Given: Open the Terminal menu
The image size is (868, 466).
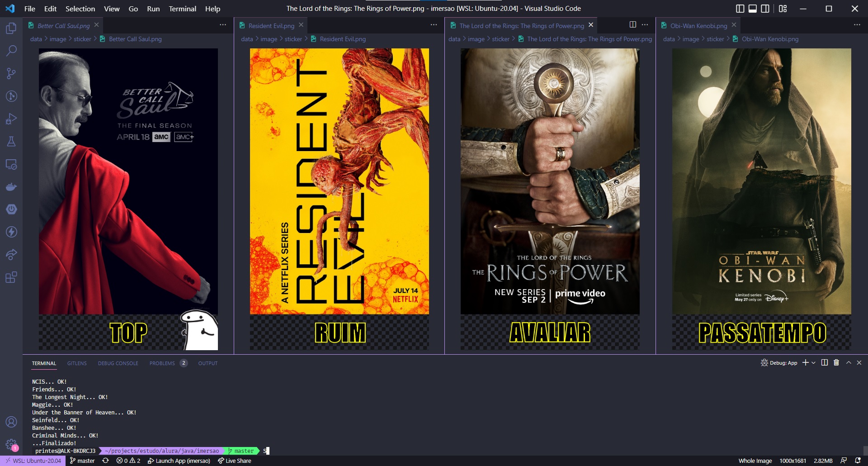Looking at the screenshot, I should click(x=182, y=9).
